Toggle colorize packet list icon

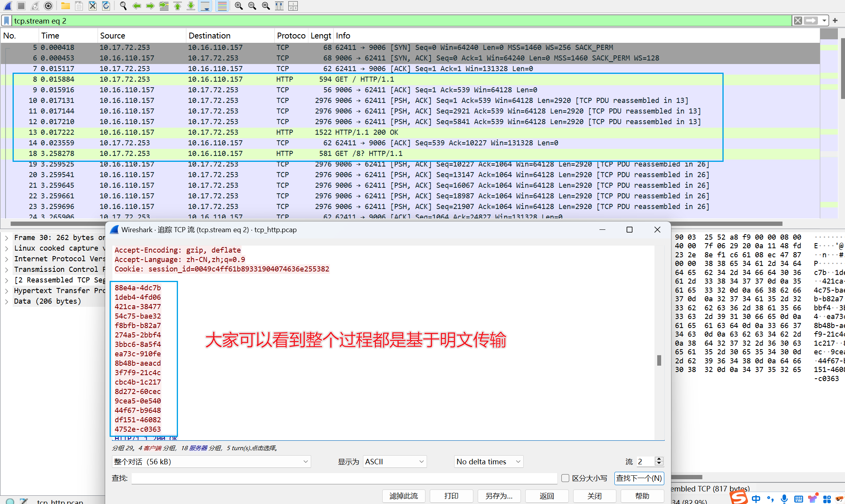click(222, 6)
